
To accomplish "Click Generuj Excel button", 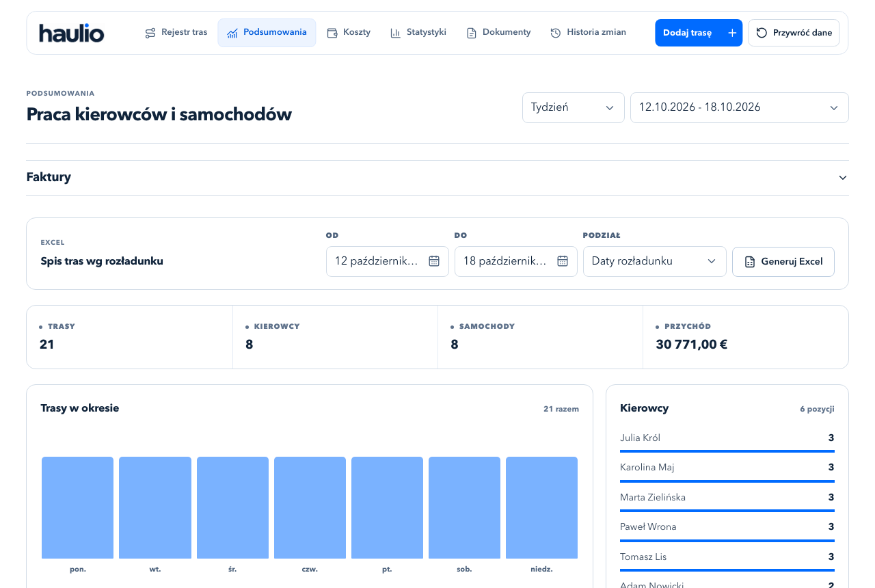I will tap(783, 261).
